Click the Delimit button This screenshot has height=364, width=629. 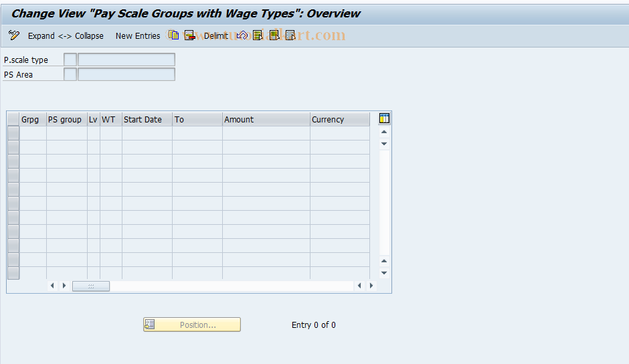click(216, 35)
